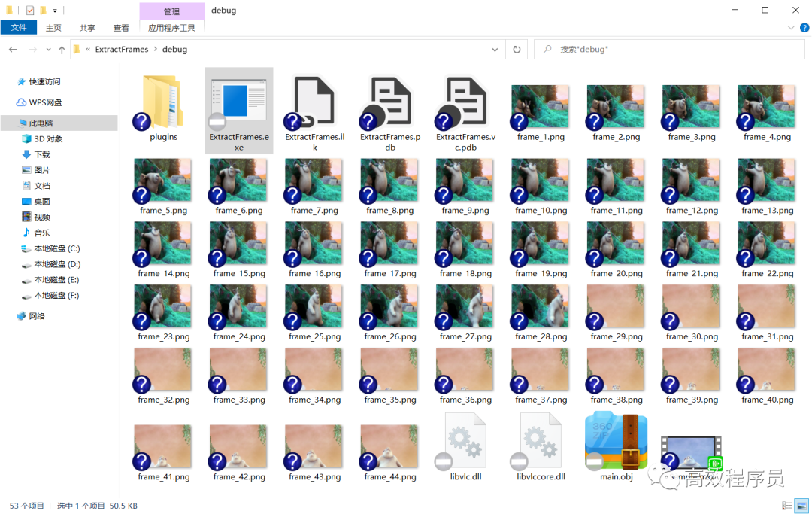Open 网络 in navigation pane

point(31,315)
